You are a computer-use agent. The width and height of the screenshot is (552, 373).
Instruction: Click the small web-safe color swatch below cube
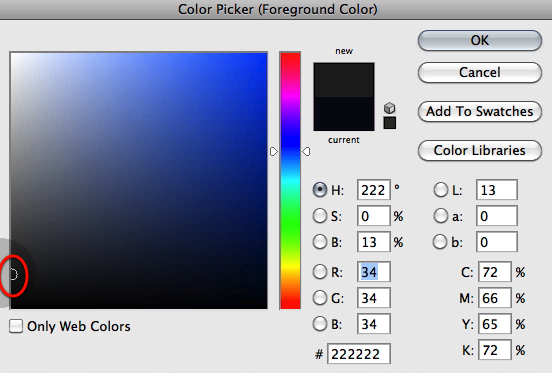[390, 123]
